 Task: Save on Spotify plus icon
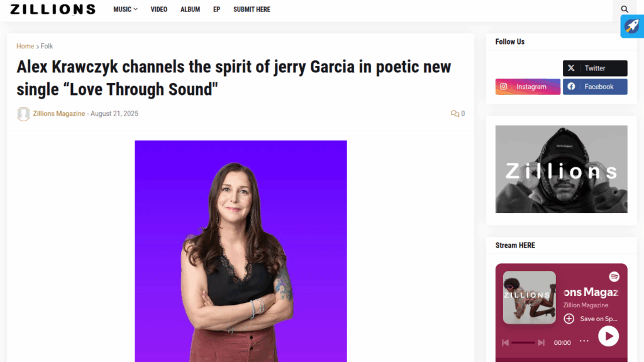569,319
